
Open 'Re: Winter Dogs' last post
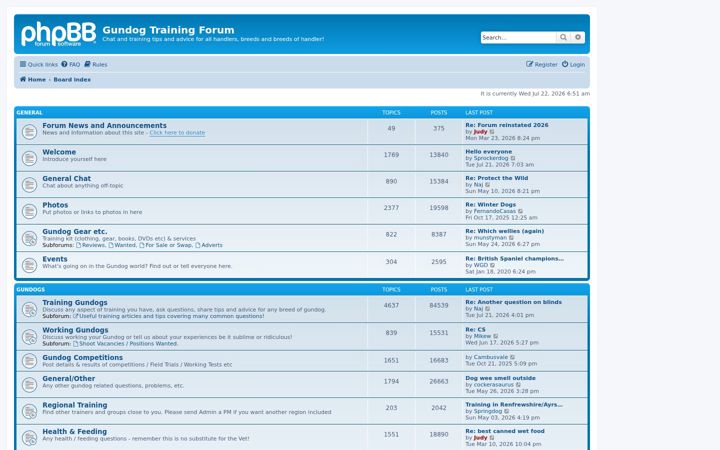490,205
